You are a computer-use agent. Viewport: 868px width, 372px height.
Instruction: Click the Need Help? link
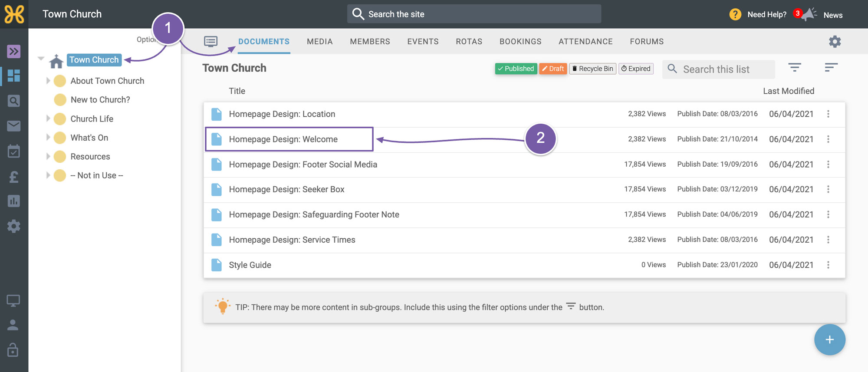[766, 14]
